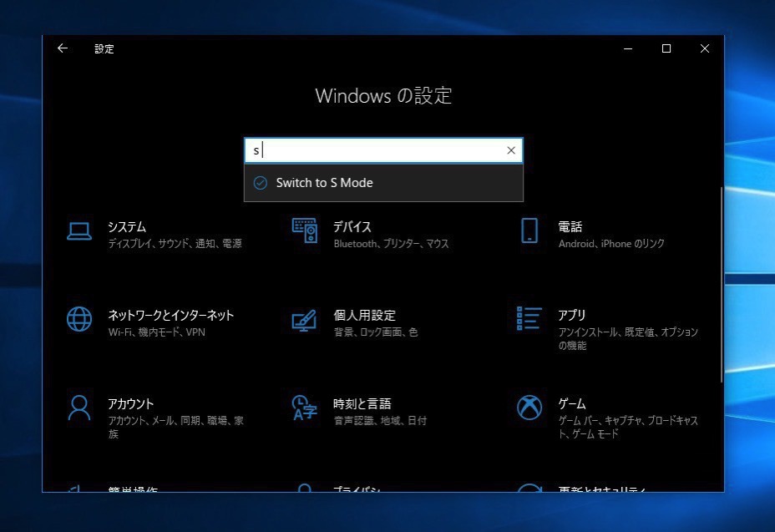
Task: Open the 電話 category title
Action: click(570, 226)
